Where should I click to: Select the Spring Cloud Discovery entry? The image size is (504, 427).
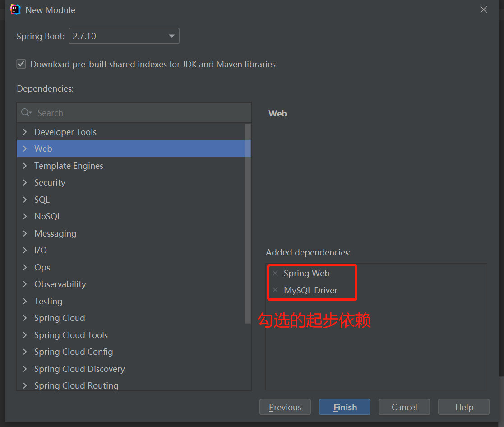[79, 369]
